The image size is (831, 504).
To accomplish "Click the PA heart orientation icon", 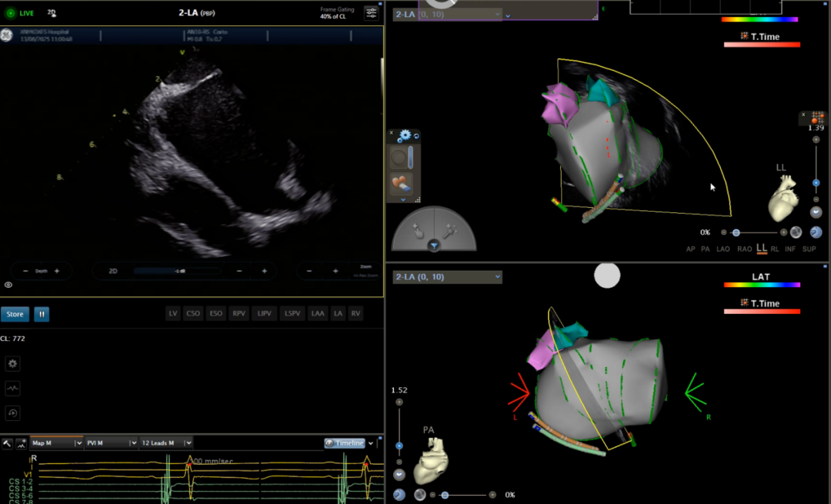I will pos(431,462).
